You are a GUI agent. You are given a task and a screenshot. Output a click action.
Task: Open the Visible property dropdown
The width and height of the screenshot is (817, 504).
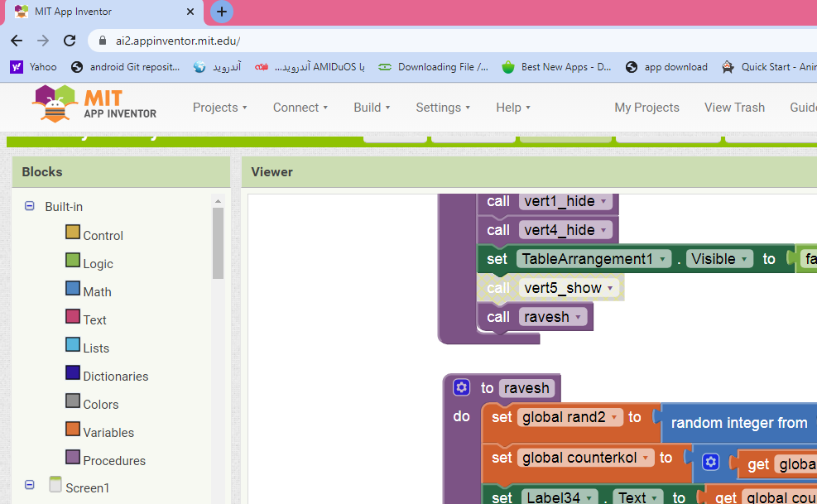745,259
